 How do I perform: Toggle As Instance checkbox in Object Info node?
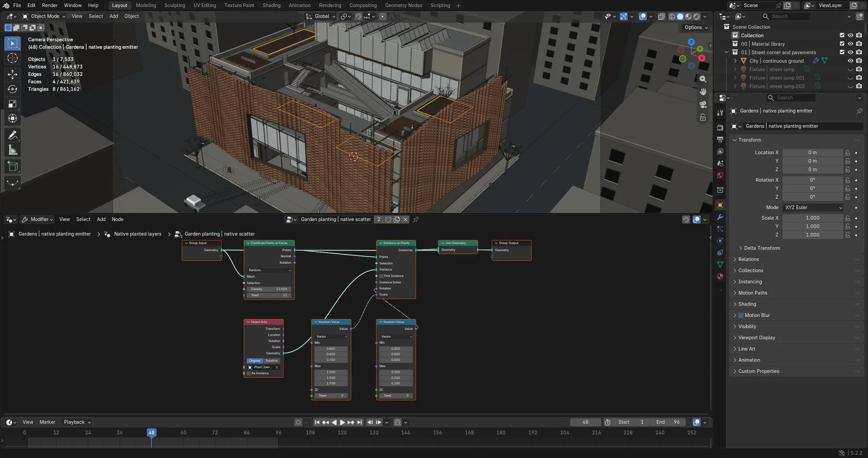249,373
